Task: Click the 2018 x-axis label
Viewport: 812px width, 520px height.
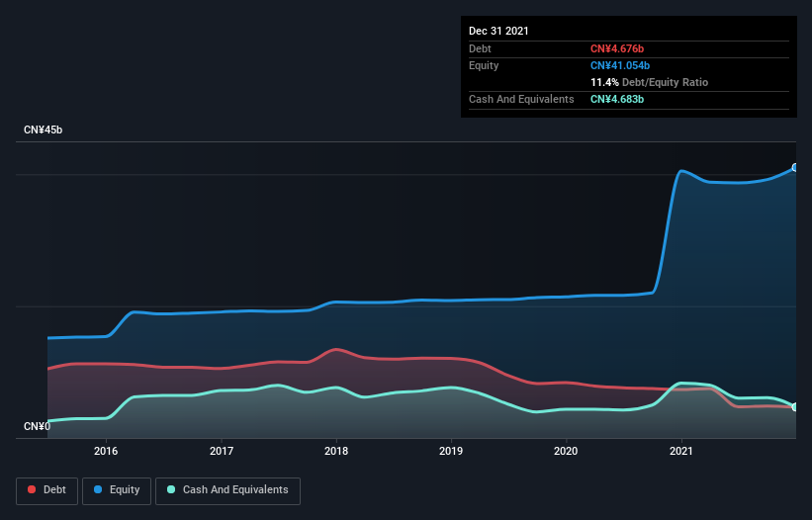Action: (x=336, y=451)
